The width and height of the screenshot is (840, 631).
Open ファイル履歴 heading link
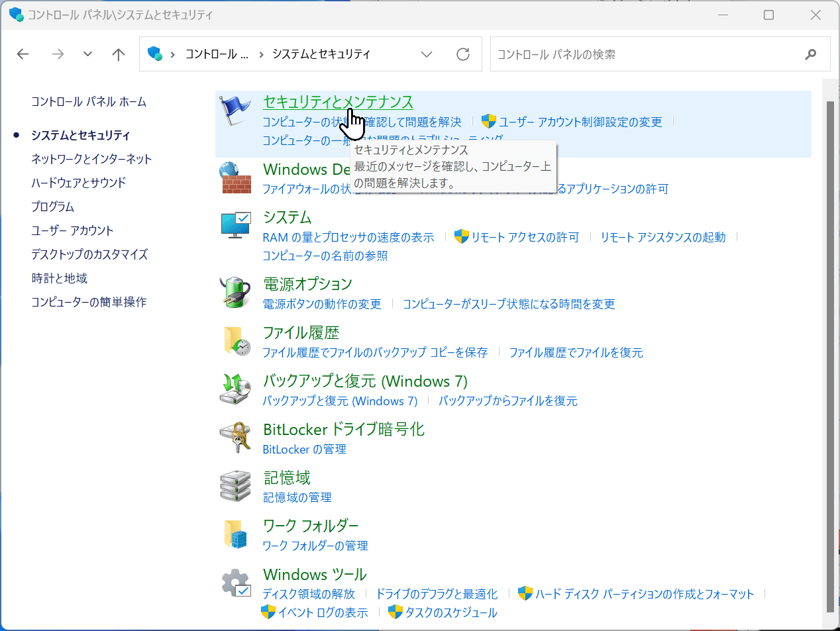[301, 332]
